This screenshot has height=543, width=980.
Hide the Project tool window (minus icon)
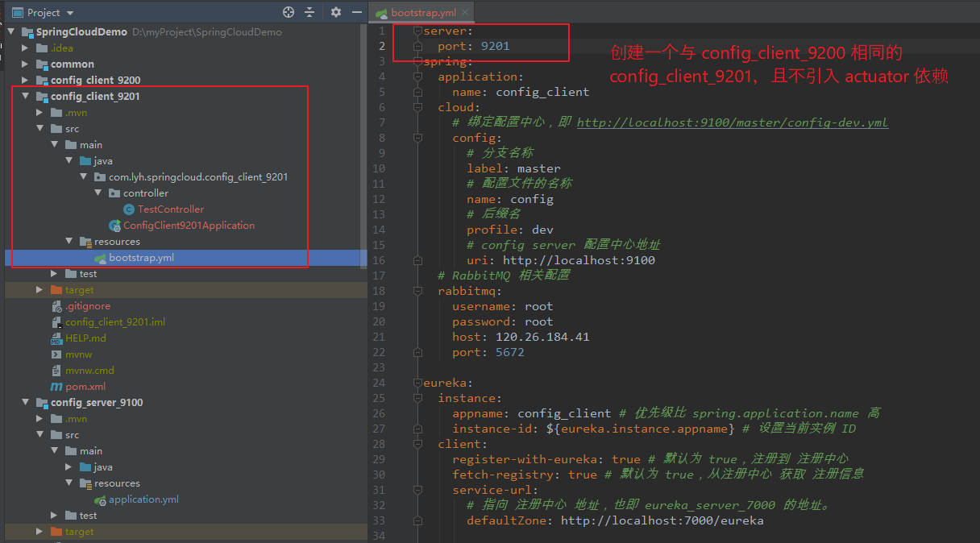356,12
